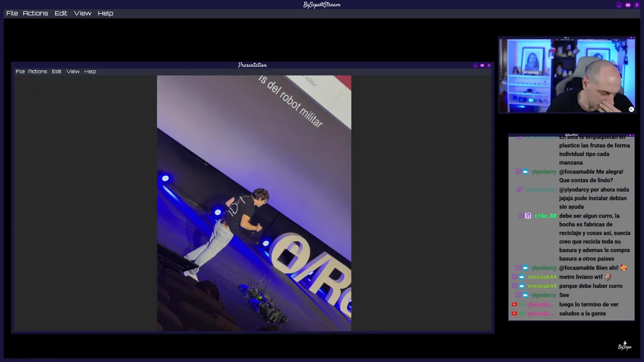Click the small round icon at webcam corner
The image size is (644, 362).
(631, 109)
